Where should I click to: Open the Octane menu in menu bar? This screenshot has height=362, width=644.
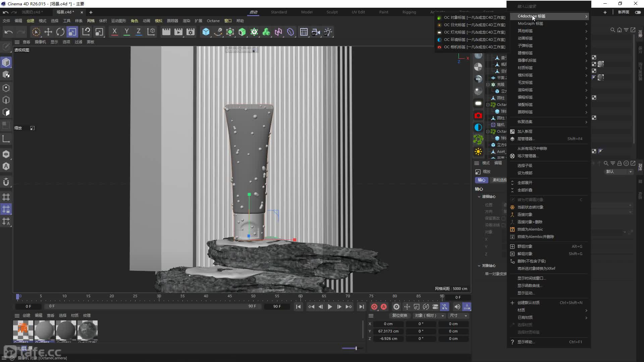(213, 21)
